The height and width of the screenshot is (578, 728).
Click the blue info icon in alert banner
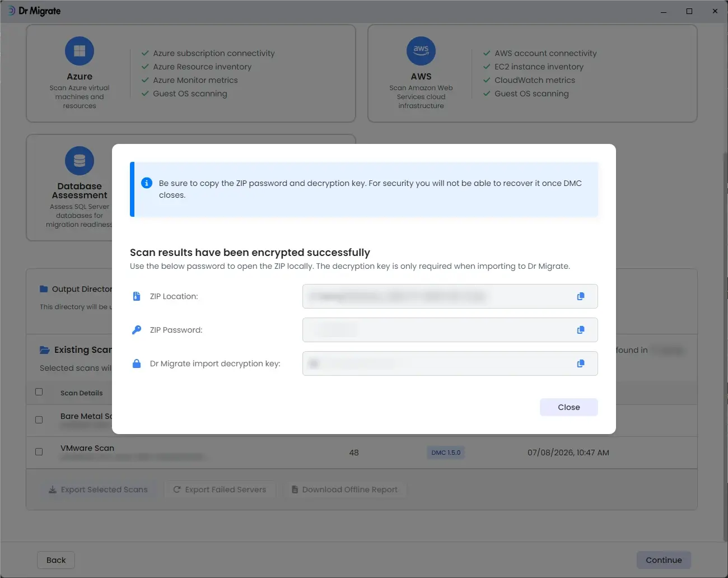tap(147, 183)
